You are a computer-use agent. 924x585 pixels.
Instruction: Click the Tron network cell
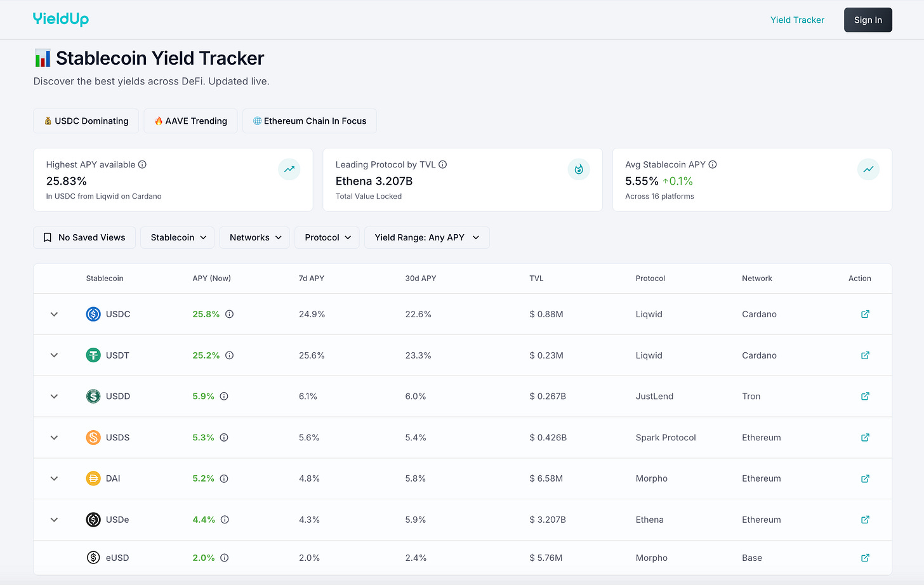751,396
